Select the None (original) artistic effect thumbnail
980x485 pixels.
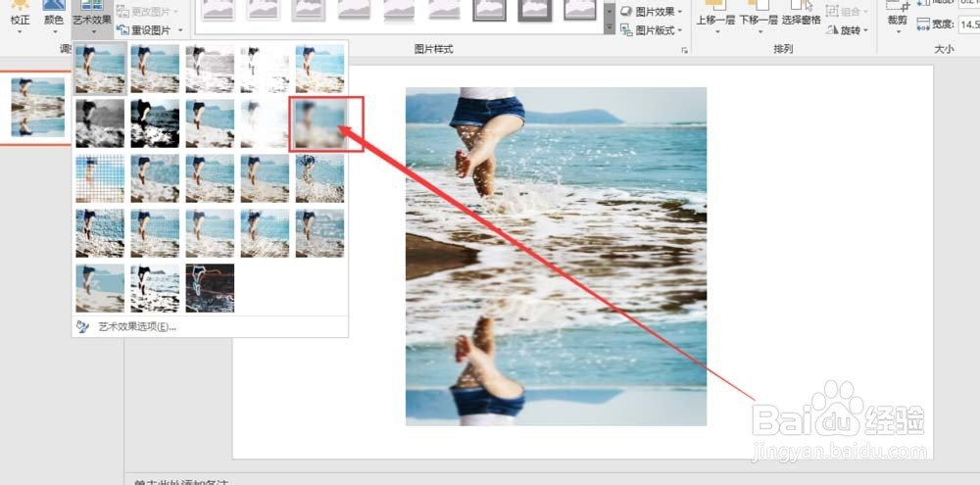[x=100, y=69]
